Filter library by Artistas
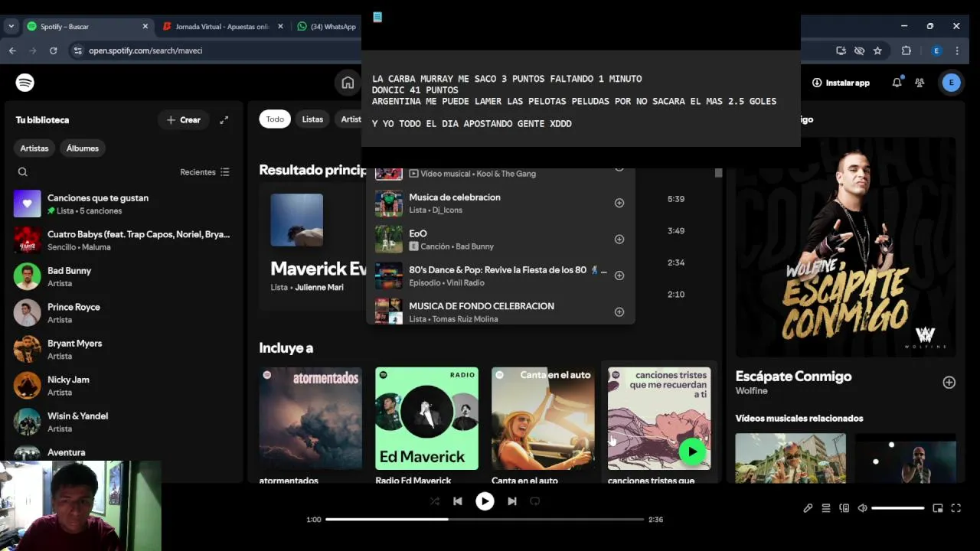This screenshot has width=980, height=551. pyautogui.click(x=34, y=148)
